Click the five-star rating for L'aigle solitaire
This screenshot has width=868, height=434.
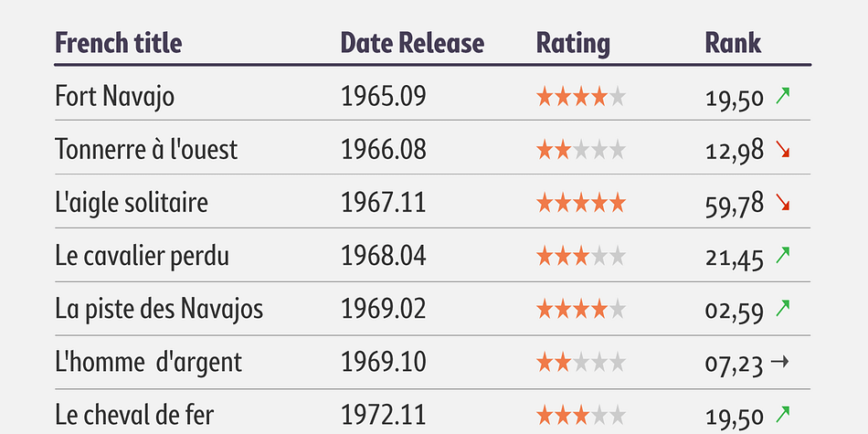pos(581,204)
